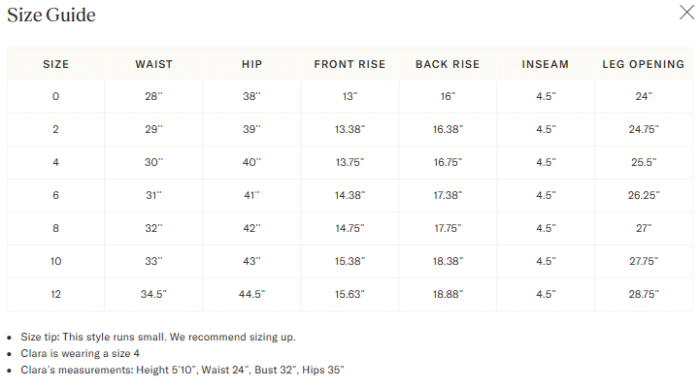Click the LEG OPENING column header
The image size is (700, 389).
(x=643, y=64)
